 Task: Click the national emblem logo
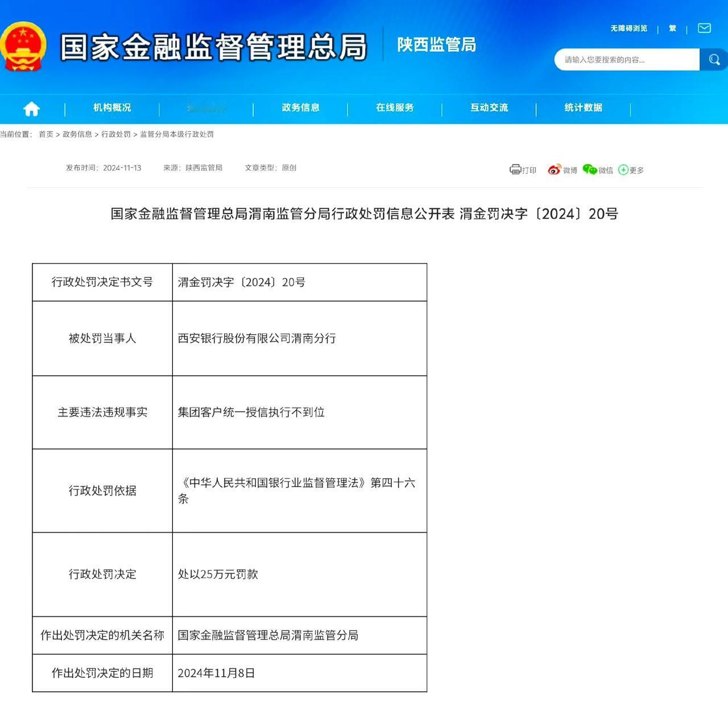[x=23, y=47]
